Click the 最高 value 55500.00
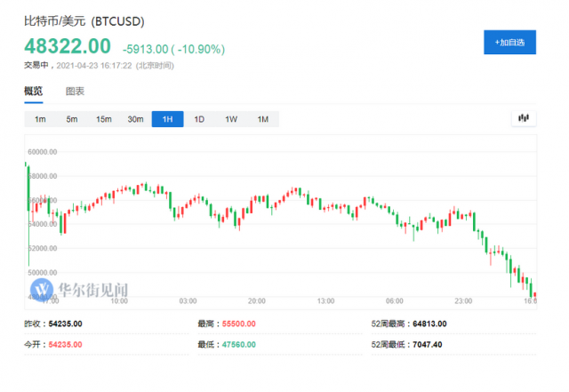This screenshot has height=392, width=569. (x=239, y=324)
